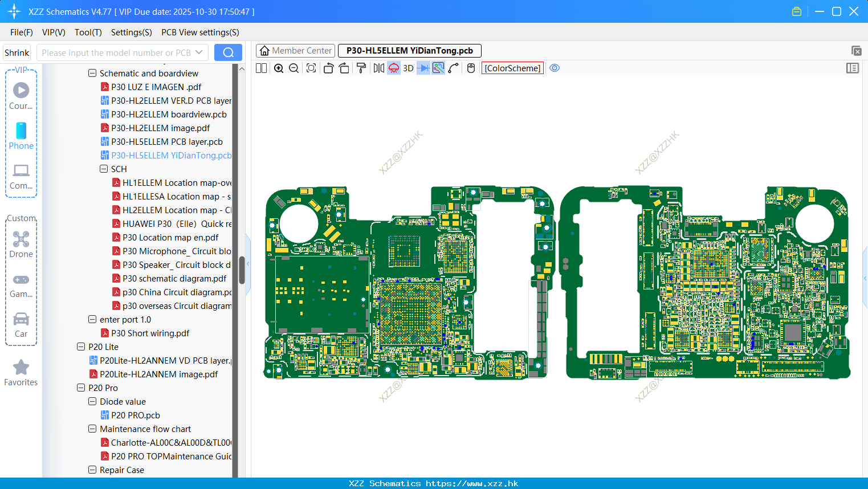The width and height of the screenshot is (868, 489).
Task: Select the Phone sidebar category
Action: 21,136
